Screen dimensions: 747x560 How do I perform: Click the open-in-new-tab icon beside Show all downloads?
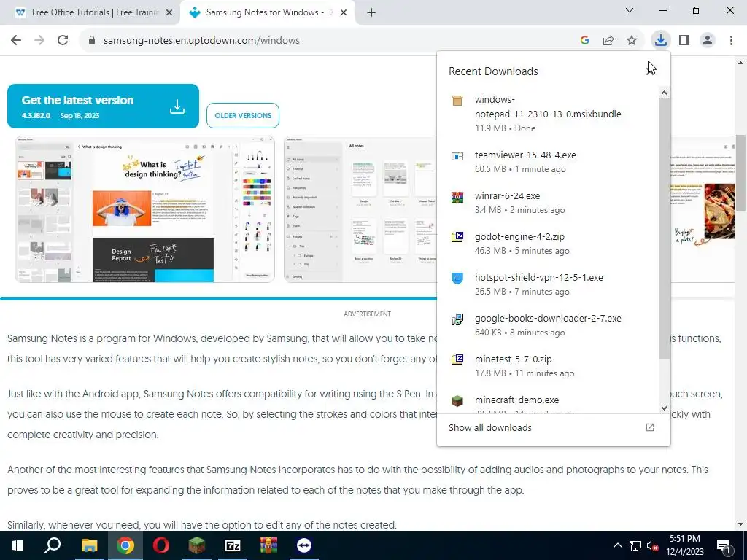649,427
